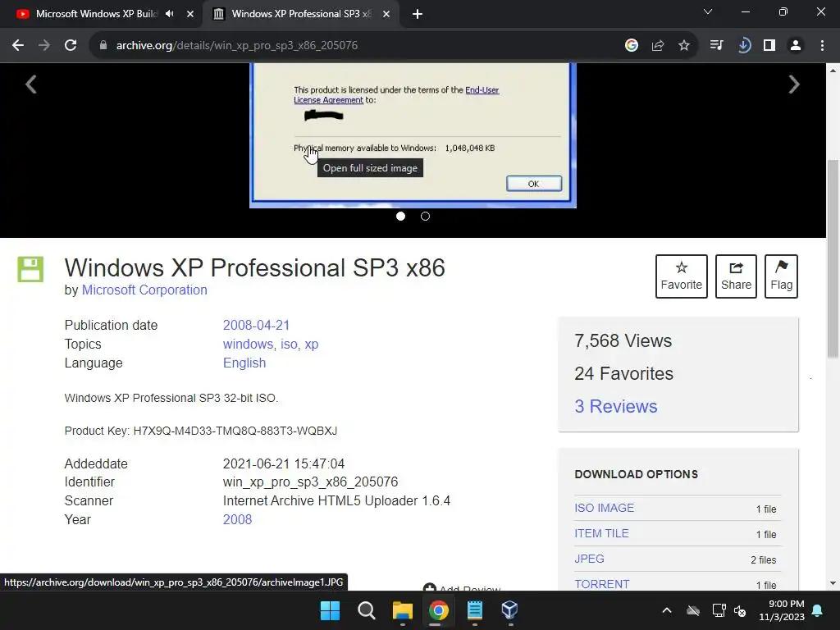The width and height of the screenshot is (840, 630).
Task: Select the Windows XP Professional SP3 tab
Action: (x=300, y=14)
